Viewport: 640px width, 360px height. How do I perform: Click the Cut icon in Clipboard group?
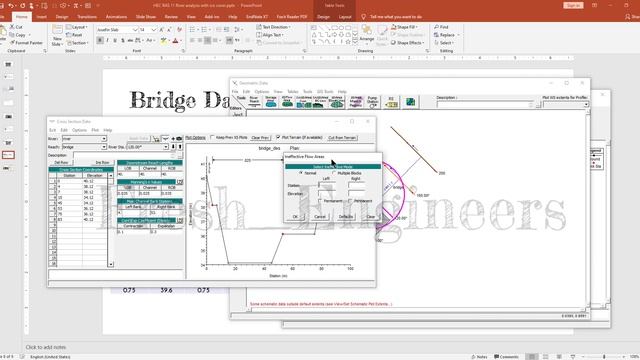pos(12,27)
